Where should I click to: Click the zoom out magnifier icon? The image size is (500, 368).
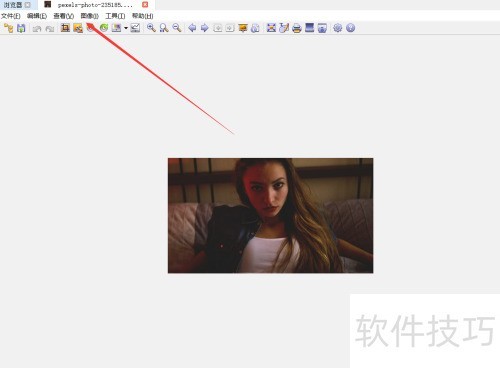coord(177,28)
